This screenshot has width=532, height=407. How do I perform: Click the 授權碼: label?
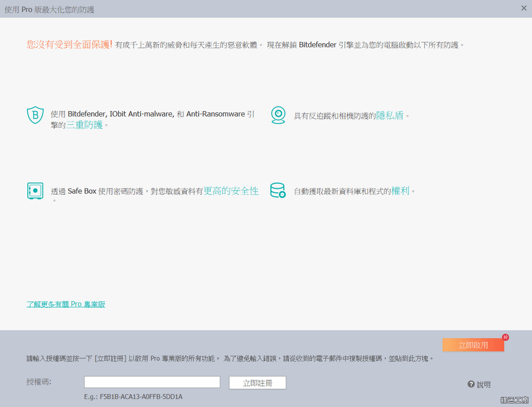[x=39, y=382]
